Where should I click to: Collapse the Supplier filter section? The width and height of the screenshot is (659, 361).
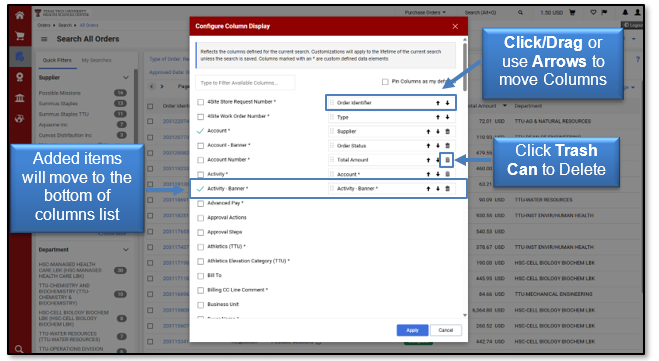pyautogui.click(x=126, y=78)
